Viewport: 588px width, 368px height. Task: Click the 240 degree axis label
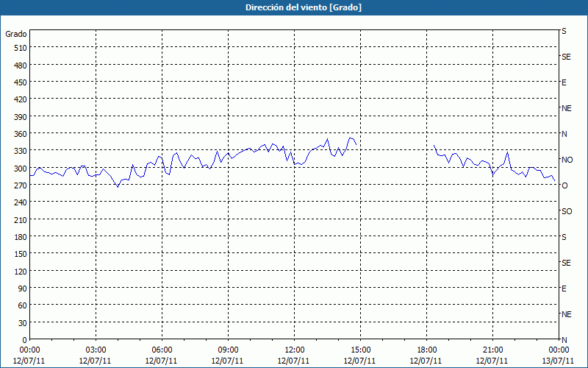[21, 203]
